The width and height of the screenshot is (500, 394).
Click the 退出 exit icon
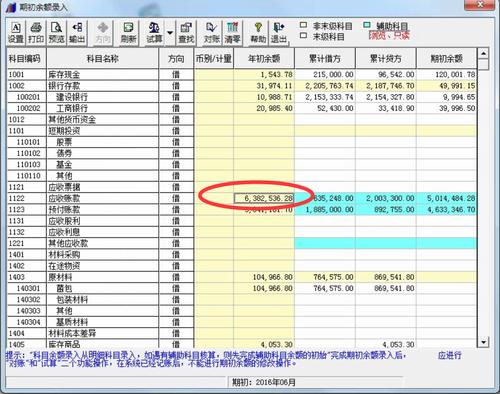point(279,33)
